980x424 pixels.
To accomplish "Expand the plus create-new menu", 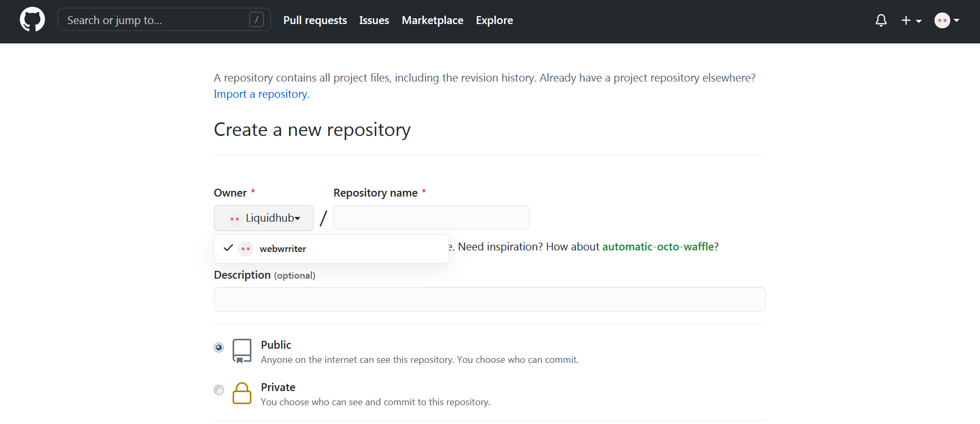I will tap(911, 20).
